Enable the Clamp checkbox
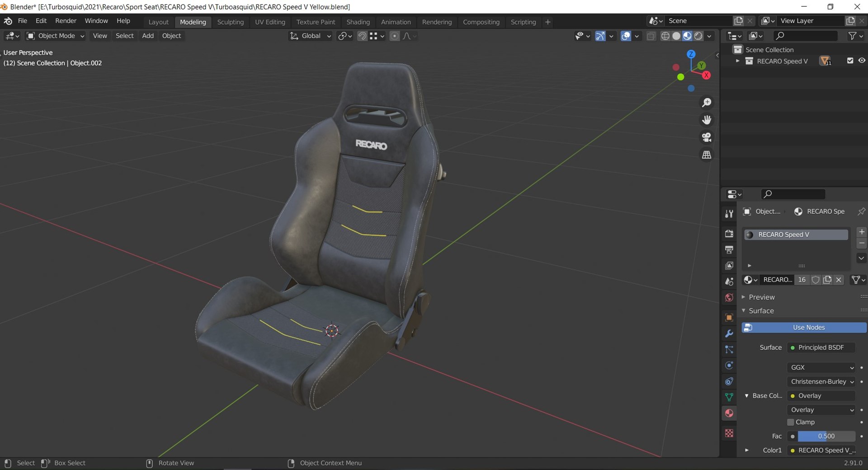Image resolution: width=868 pixels, height=470 pixels. 791,422
